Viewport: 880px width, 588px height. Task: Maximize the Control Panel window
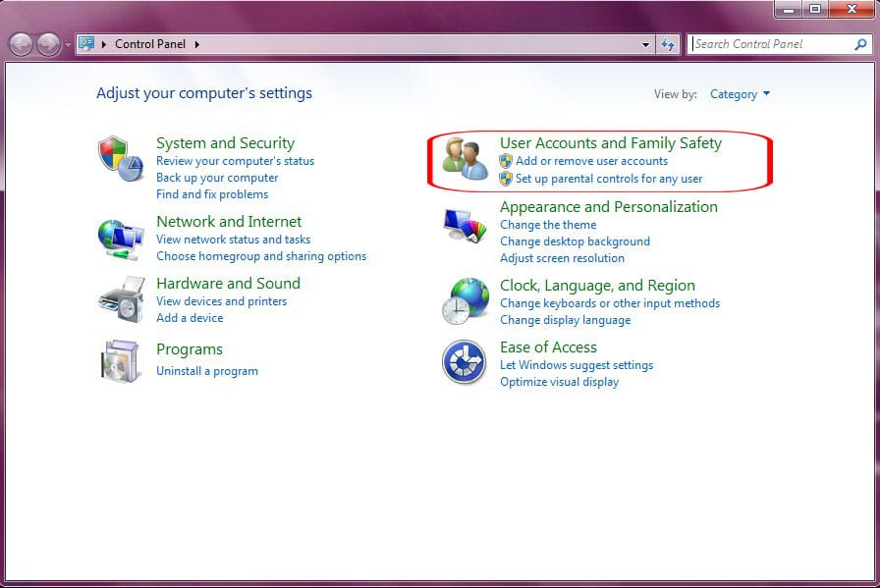pyautogui.click(x=815, y=9)
